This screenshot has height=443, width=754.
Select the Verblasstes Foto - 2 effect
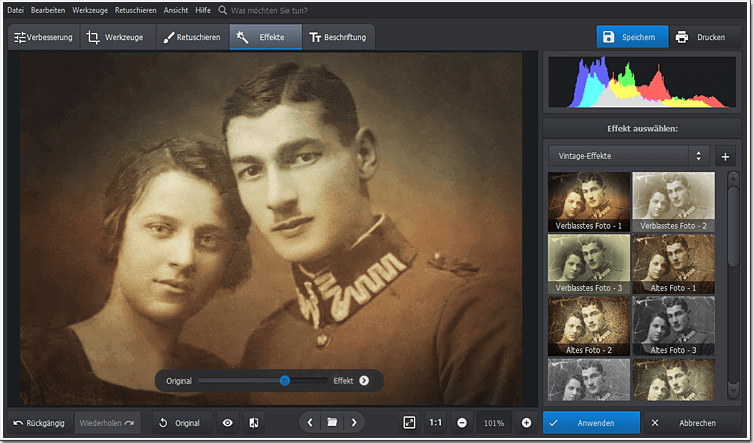pyautogui.click(x=673, y=202)
